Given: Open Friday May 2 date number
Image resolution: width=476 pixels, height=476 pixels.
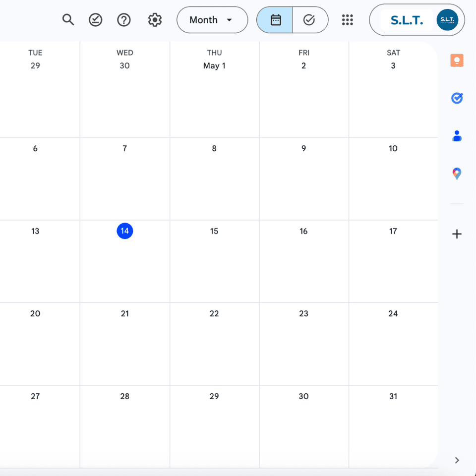Looking at the screenshot, I should (x=303, y=65).
